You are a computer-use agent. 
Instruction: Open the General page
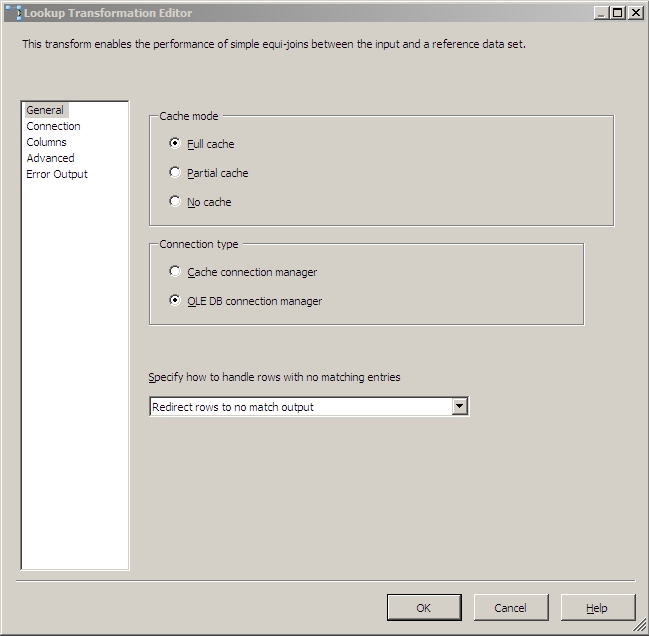(x=45, y=110)
